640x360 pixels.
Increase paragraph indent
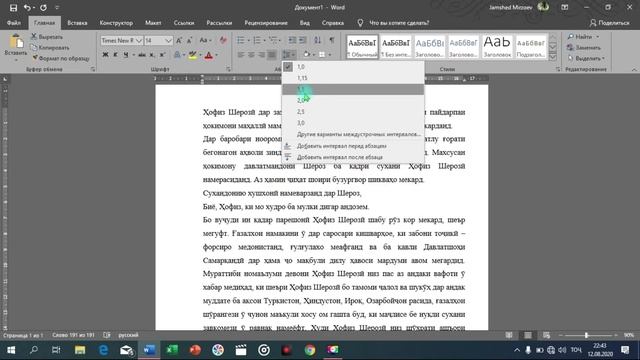302,40
